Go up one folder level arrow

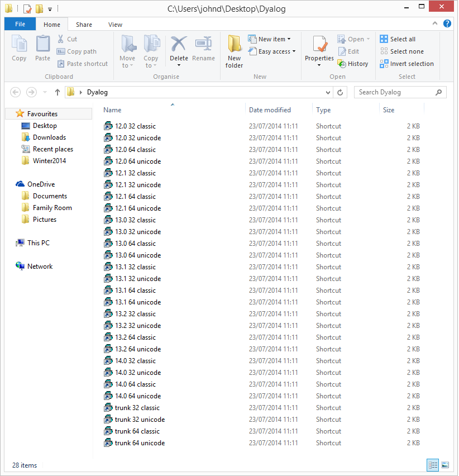(x=58, y=92)
